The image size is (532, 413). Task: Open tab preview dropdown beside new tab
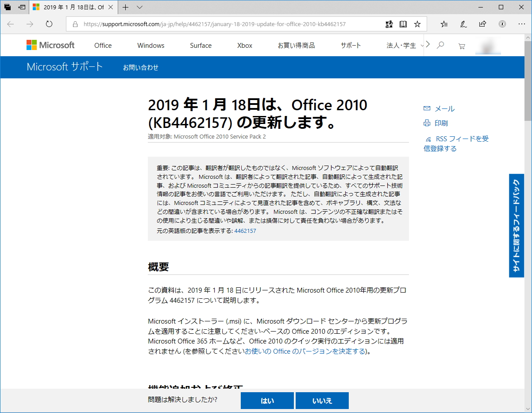[139, 8]
